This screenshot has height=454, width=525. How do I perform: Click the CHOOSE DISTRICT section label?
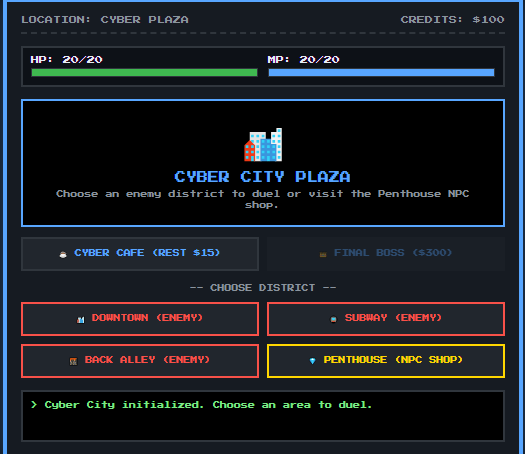click(263, 288)
